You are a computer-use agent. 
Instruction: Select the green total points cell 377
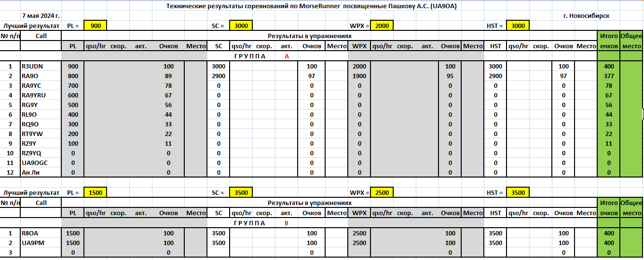point(608,76)
